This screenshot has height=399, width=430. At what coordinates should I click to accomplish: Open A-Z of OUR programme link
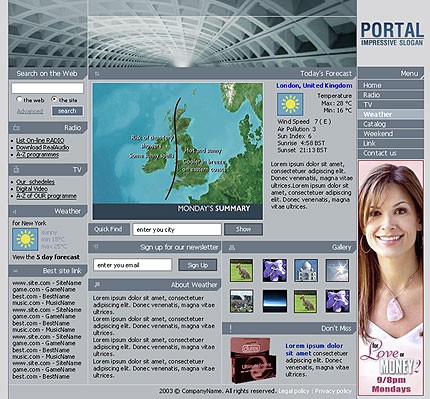tap(46, 196)
